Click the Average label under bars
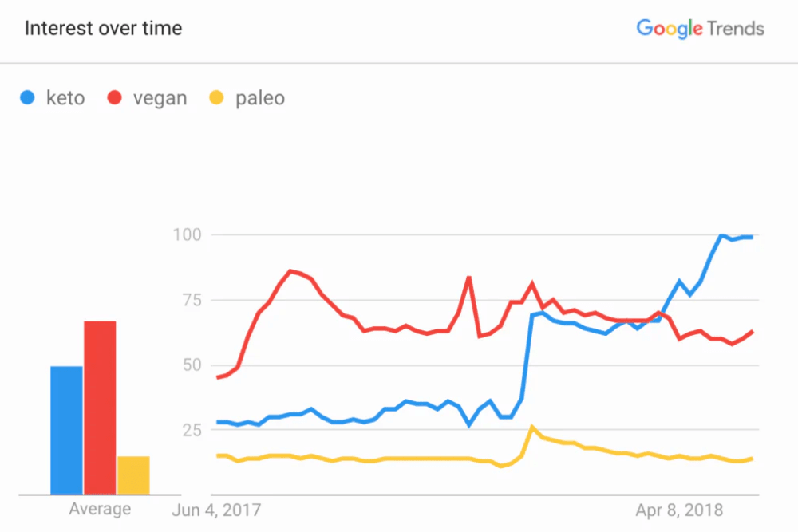The width and height of the screenshot is (798, 532). [100, 509]
